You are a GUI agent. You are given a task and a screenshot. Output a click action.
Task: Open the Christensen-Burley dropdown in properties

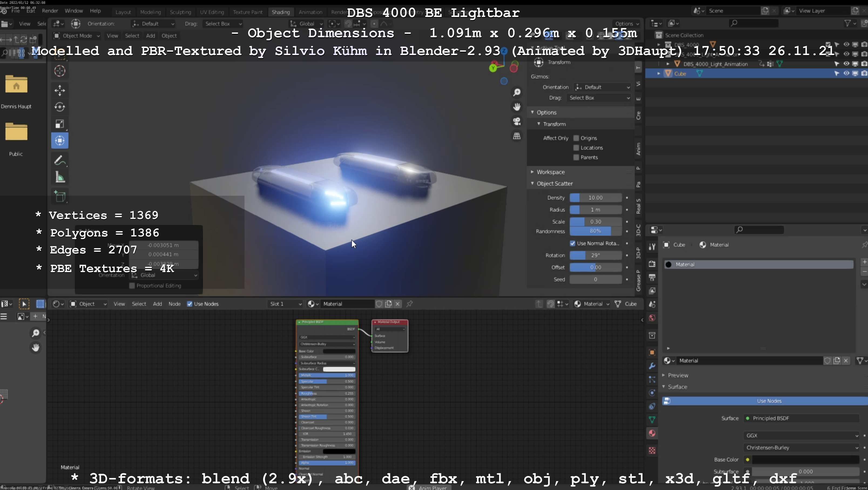tap(801, 448)
